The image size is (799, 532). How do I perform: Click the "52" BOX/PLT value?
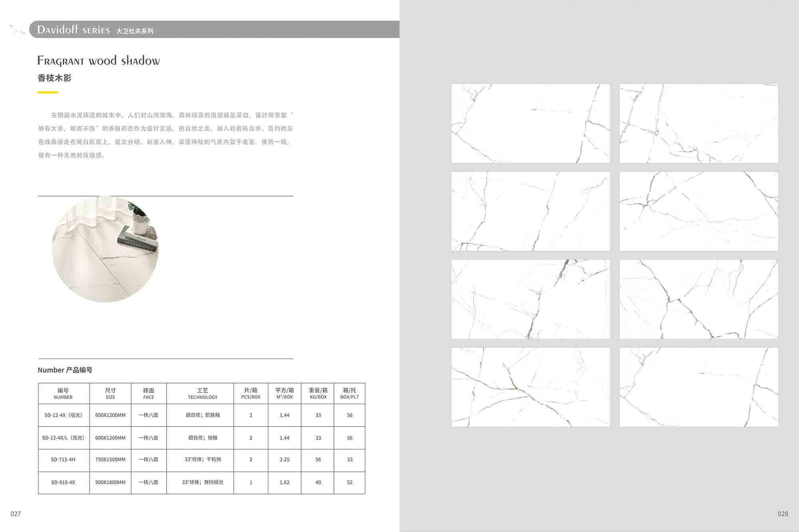point(350,482)
